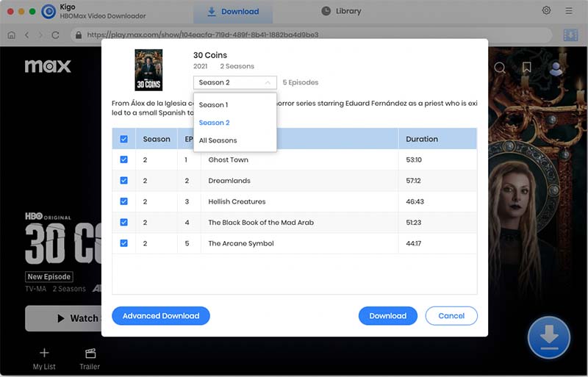Click the 51:23 duration value
This screenshot has width=588, height=377.
[414, 223]
